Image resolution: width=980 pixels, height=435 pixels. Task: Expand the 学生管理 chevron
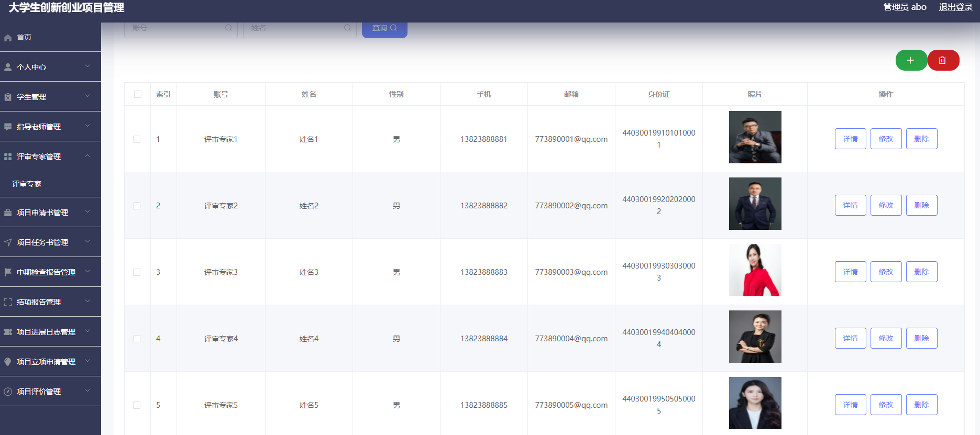[x=87, y=96]
